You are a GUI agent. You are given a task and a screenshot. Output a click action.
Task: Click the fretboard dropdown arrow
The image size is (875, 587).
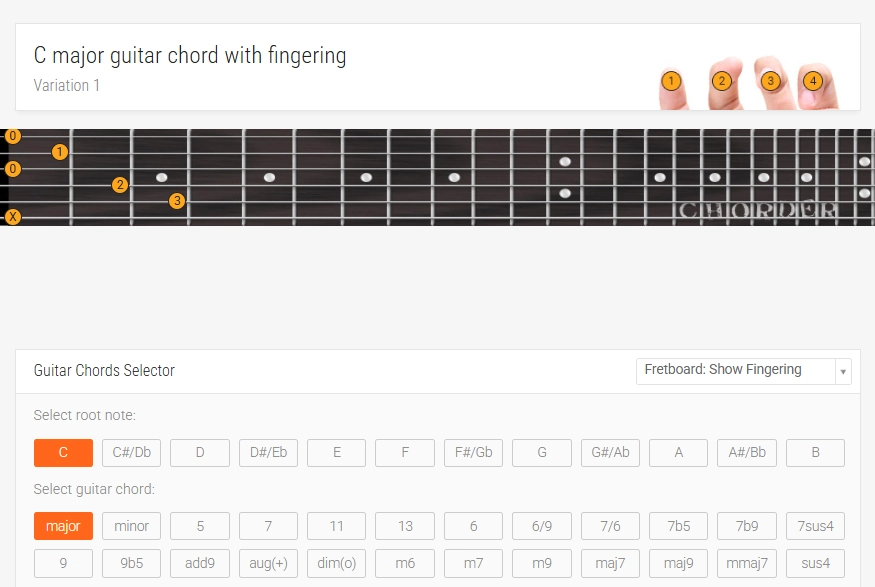[844, 371]
